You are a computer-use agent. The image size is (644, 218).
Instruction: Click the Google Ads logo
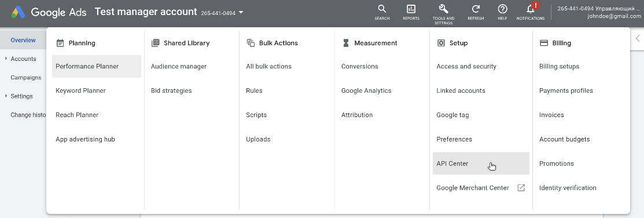(19, 12)
